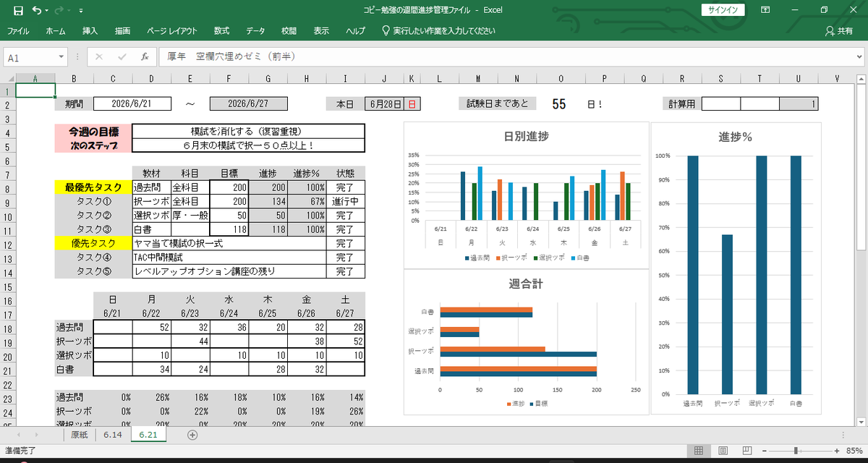This screenshot has height=463, width=868.
Task: Save the workbook with the Save icon
Action: pyautogui.click(x=18, y=11)
